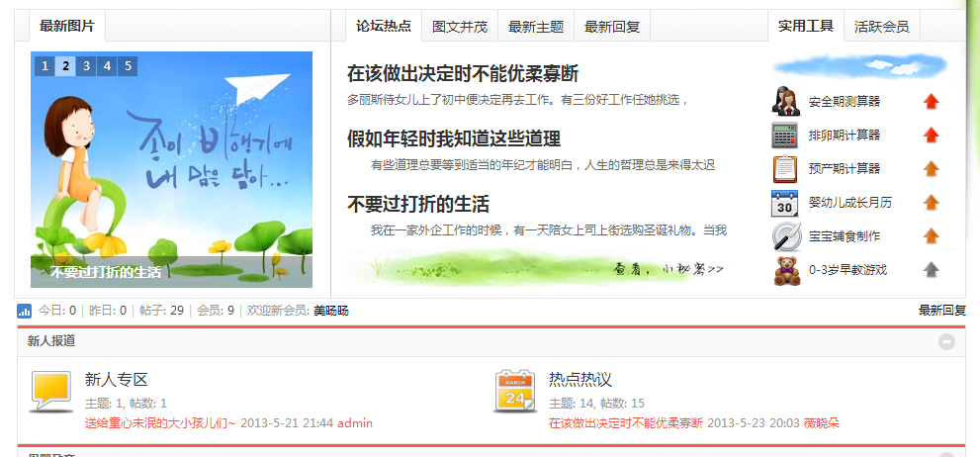Show slideshow image 3
This screenshot has width=980, height=457.
pos(86,66)
